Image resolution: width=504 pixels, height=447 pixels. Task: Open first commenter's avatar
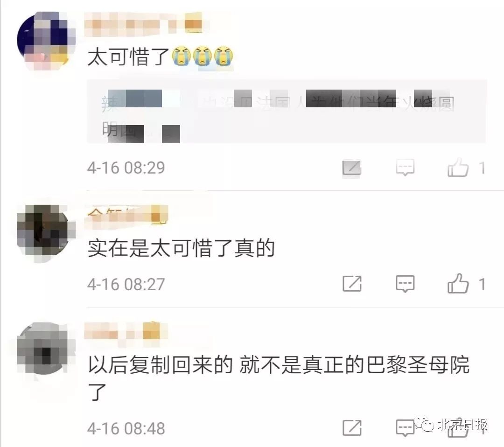[46, 40]
